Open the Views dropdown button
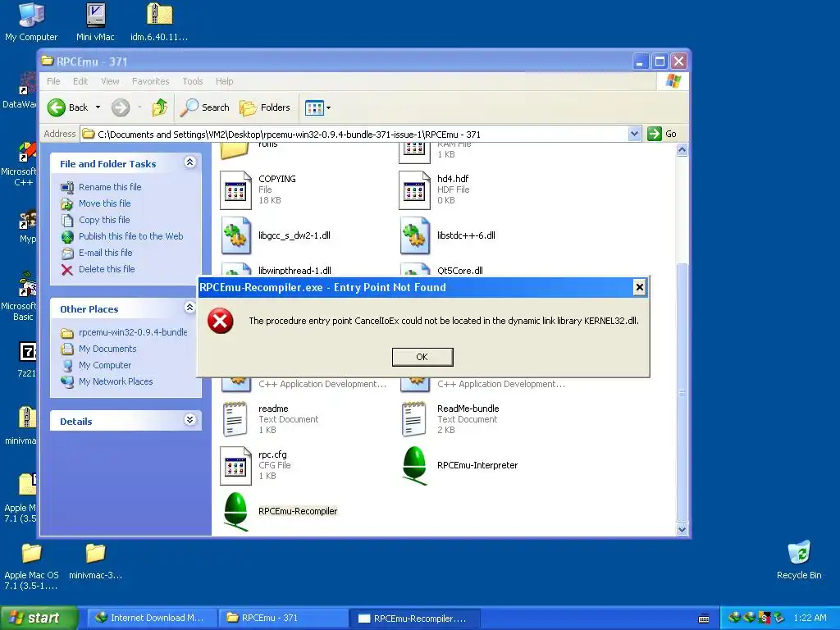Image resolution: width=840 pixels, height=630 pixels. click(317, 107)
